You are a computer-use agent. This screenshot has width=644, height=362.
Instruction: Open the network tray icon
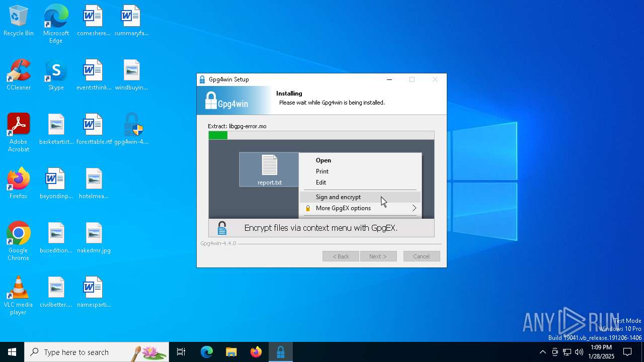tap(567, 352)
